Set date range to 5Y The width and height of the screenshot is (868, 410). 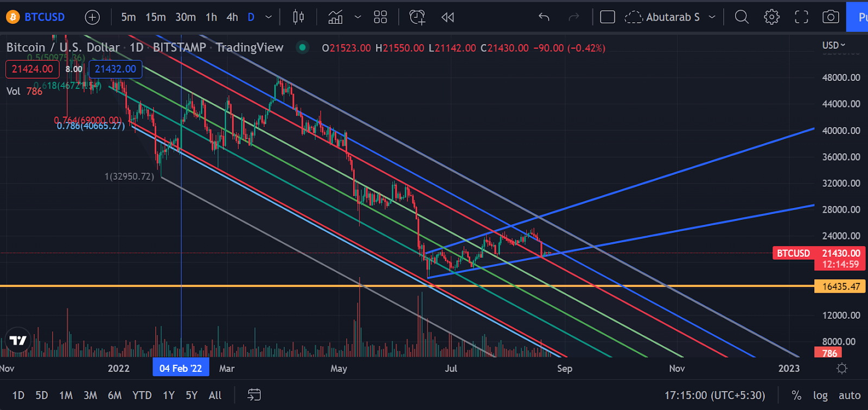tap(192, 395)
